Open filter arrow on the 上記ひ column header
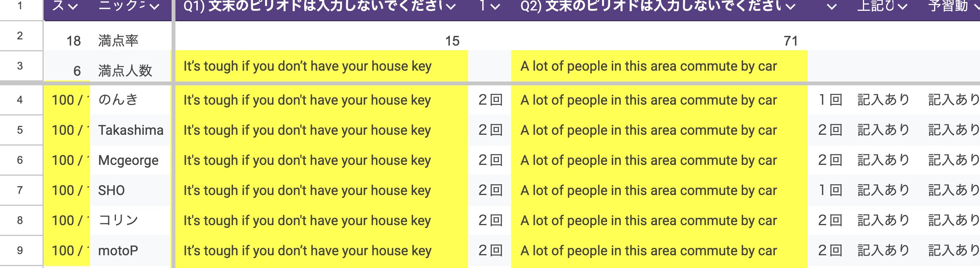The width and height of the screenshot is (980, 268). point(902,6)
